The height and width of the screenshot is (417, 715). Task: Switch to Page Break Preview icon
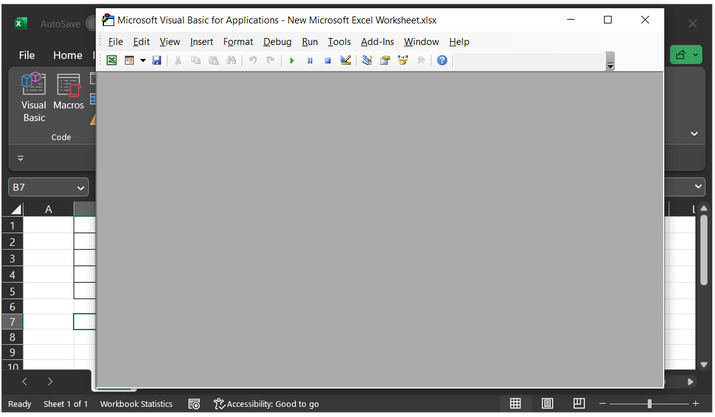tap(579, 404)
